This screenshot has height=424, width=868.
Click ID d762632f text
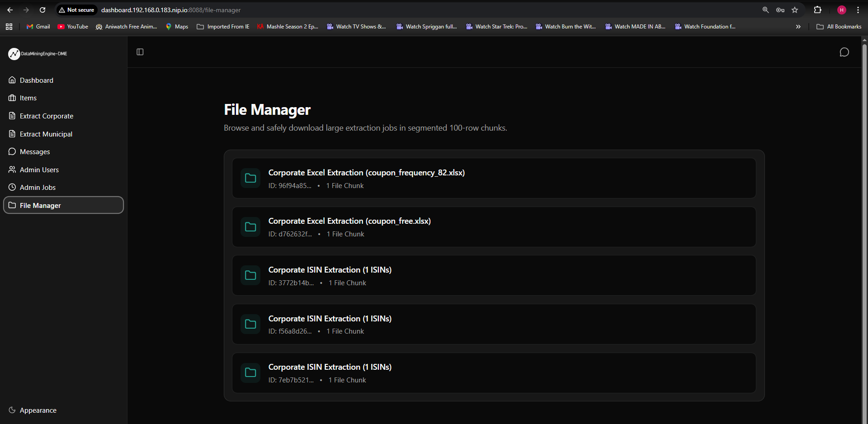[290, 234]
